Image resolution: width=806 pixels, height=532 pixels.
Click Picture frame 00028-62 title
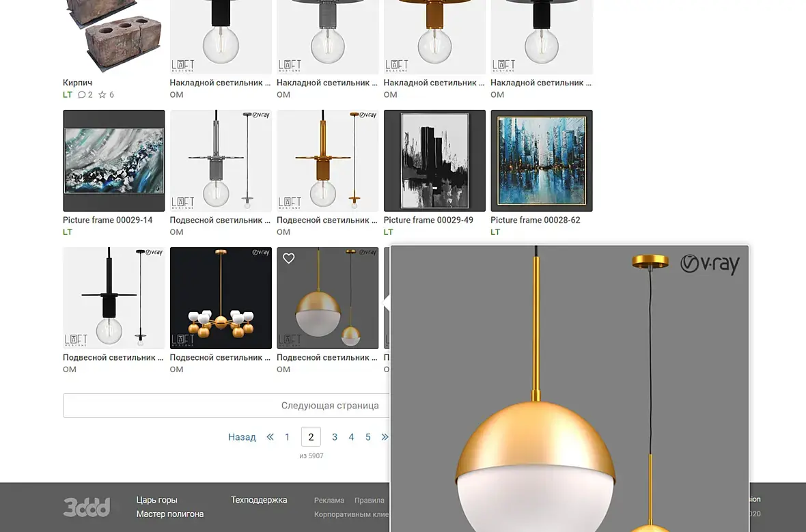point(535,220)
